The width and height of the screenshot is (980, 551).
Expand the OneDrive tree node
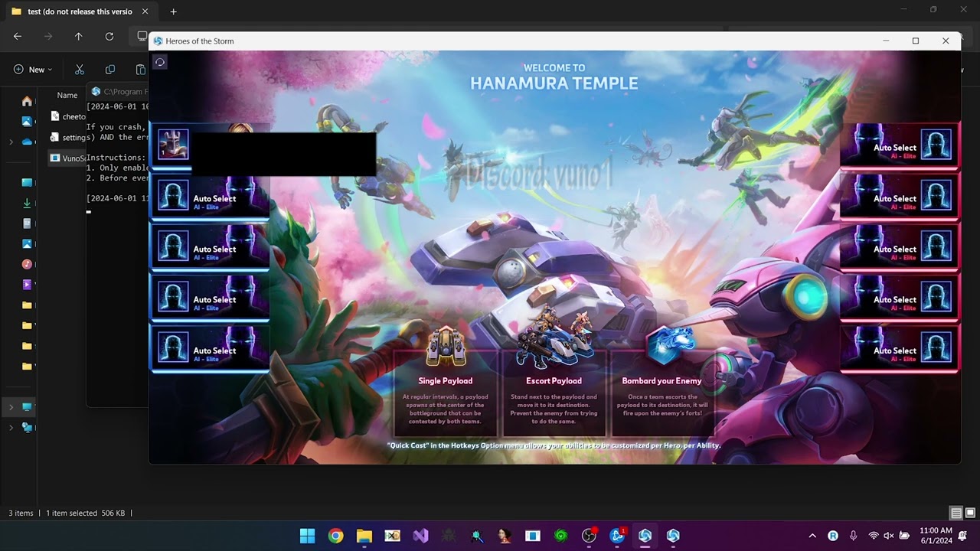pos(11,142)
